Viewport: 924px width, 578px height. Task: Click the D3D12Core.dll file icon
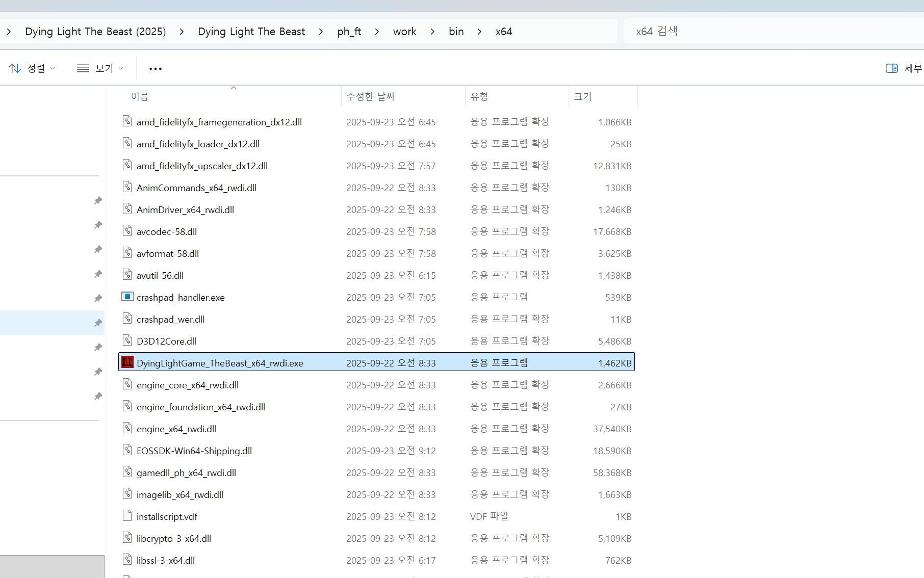click(127, 340)
